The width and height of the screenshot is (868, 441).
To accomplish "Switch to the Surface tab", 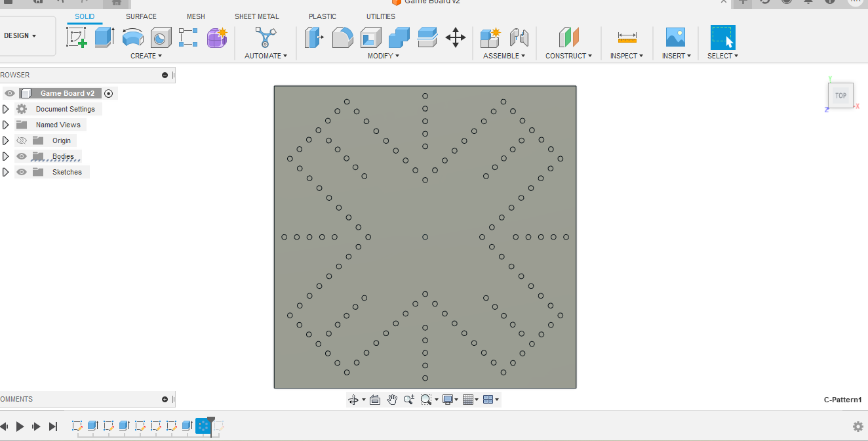I will [142, 16].
